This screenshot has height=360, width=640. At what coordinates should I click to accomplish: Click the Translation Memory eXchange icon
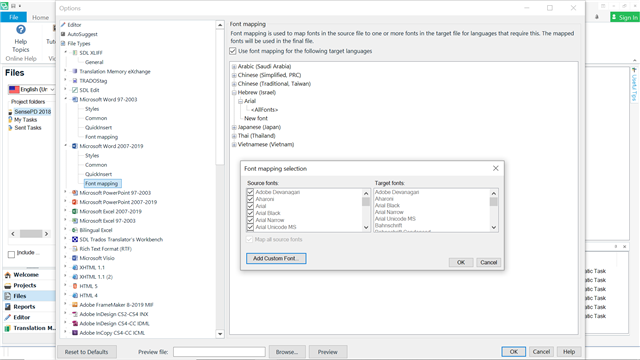(x=75, y=71)
